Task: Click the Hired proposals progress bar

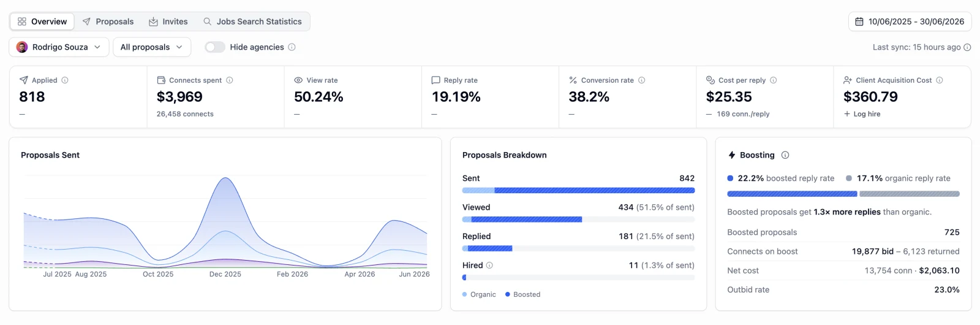Action: click(578, 277)
